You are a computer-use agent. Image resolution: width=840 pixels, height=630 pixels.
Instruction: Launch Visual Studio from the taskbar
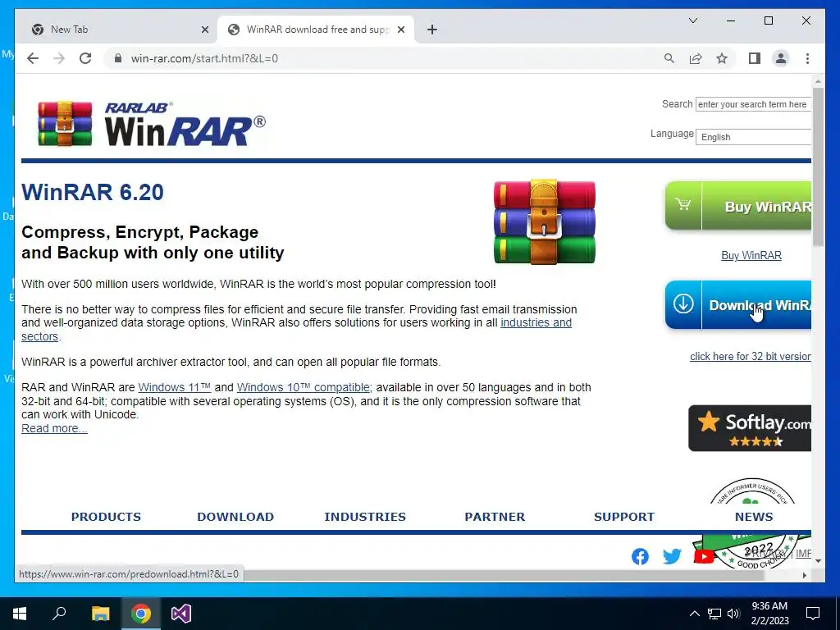pyautogui.click(x=181, y=614)
